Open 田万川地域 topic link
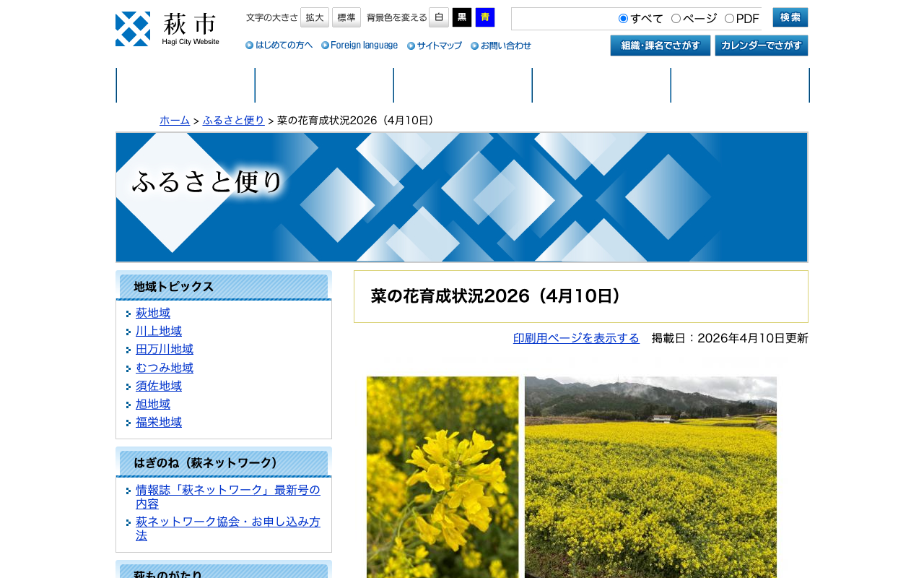Image resolution: width=924 pixels, height=578 pixels. (165, 350)
